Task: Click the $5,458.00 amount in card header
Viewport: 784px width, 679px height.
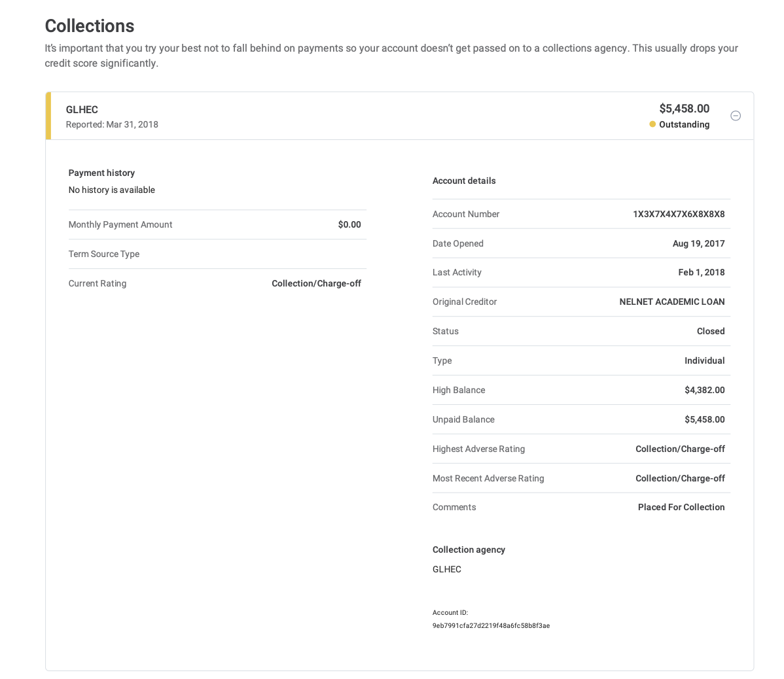Action: point(684,109)
